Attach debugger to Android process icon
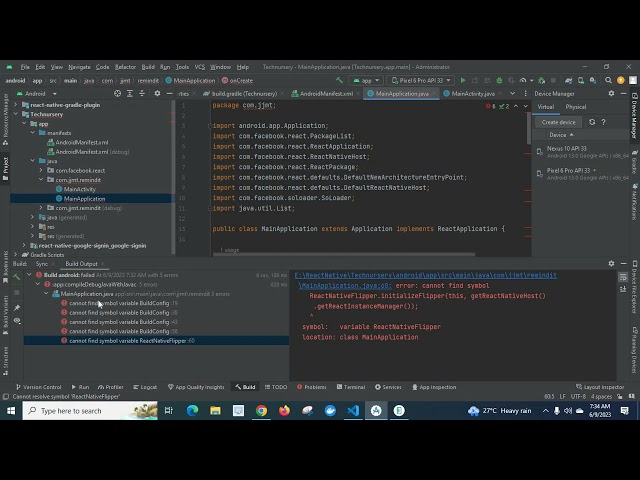Screen dimensions: 640x480 point(542,80)
